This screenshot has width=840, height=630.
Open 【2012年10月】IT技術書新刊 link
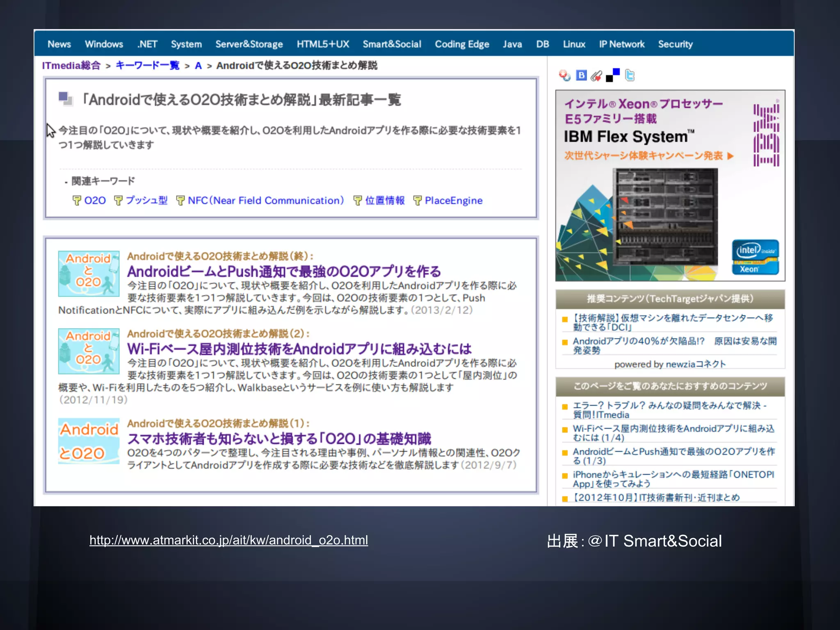[x=656, y=498]
